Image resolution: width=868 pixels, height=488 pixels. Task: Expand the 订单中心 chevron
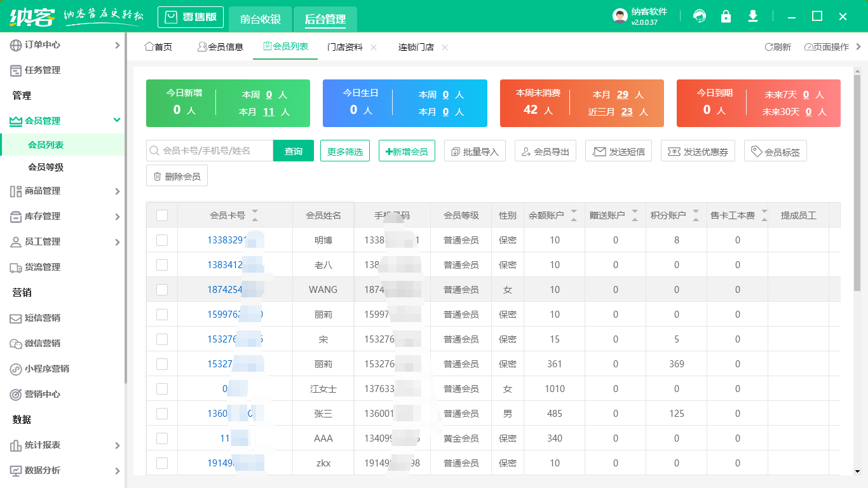point(117,45)
